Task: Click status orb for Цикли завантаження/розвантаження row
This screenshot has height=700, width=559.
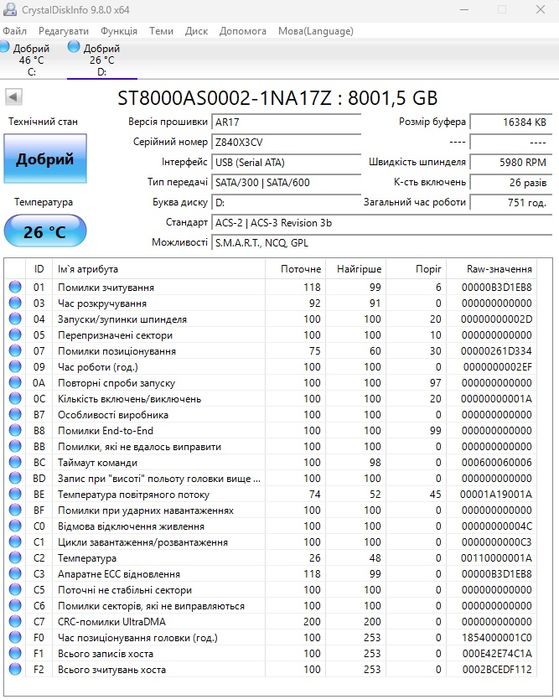Action: click(15, 542)
